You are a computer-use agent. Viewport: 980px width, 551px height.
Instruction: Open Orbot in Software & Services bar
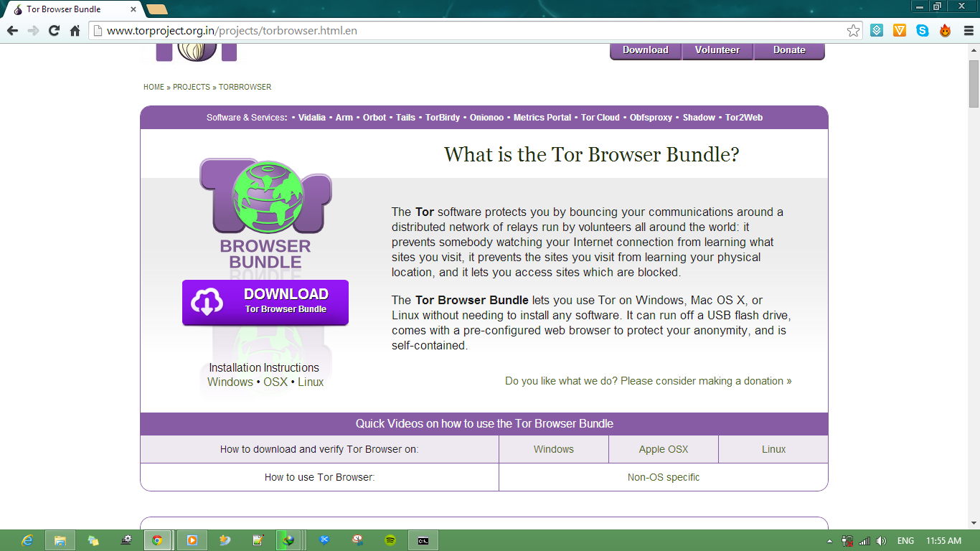pyautogui.click(x=374, y=118)
